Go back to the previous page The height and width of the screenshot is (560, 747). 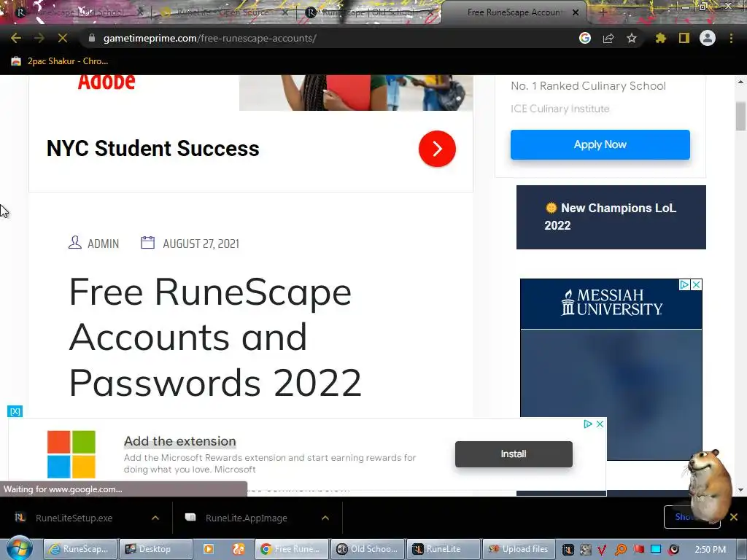16,38
